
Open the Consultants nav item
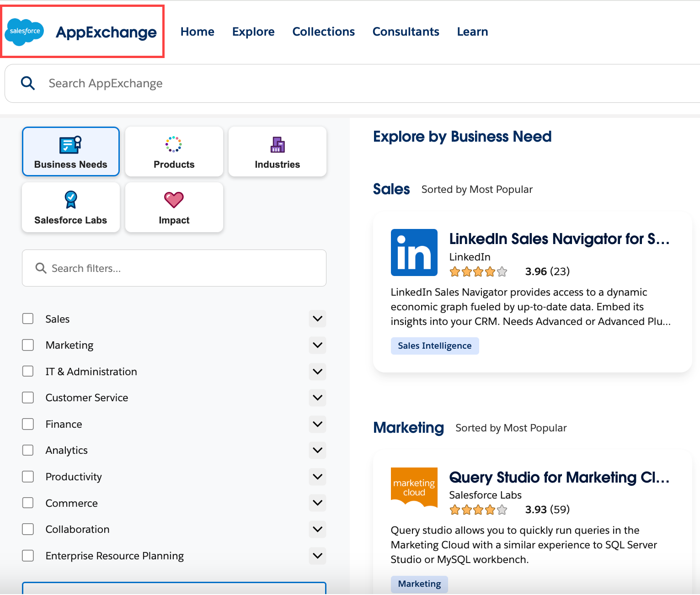[406, 32]
